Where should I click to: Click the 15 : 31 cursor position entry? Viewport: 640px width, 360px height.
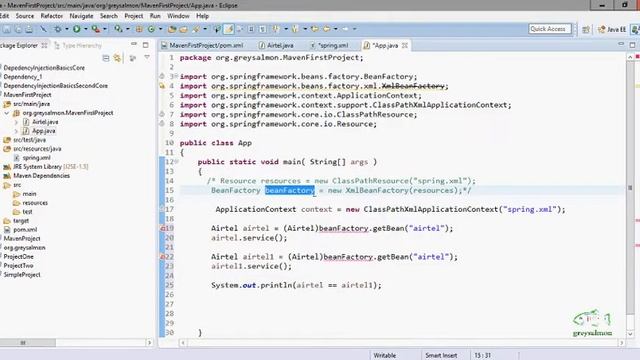pos(482,356)
